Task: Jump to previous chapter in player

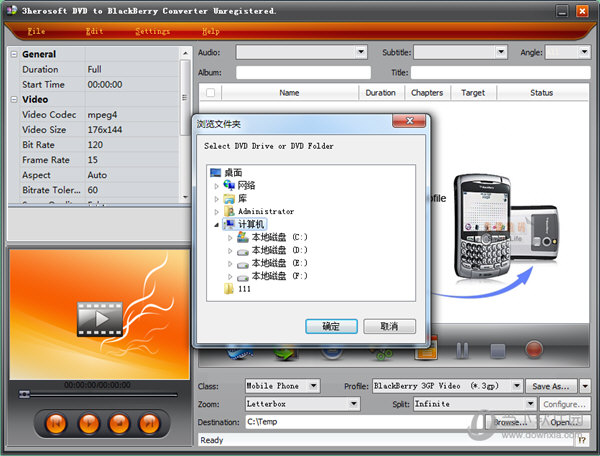Action: (x=56, y=423)
